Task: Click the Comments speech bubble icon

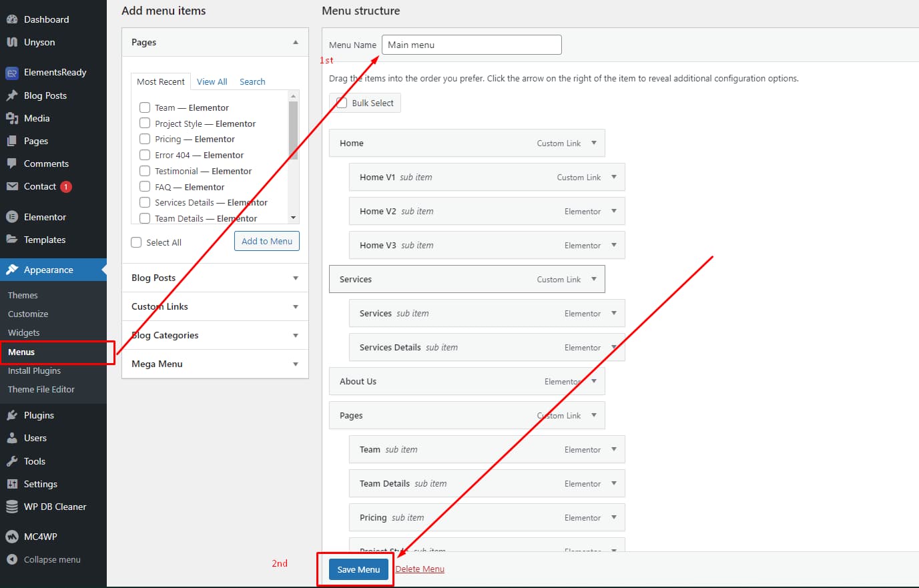Action: coord(12,164)
